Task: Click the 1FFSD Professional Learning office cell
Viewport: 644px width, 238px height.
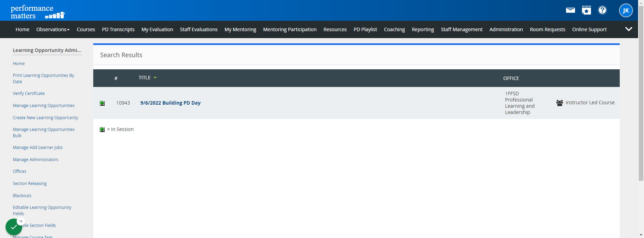Action: point(520,103)
